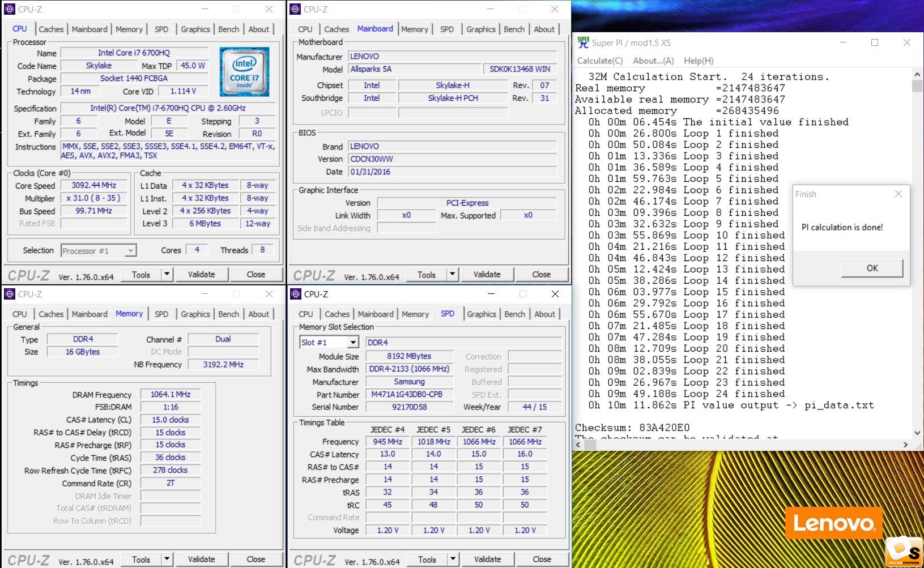
Task: Open Calculate(C) menu in Super PI
Action: [x=600, y=61]
